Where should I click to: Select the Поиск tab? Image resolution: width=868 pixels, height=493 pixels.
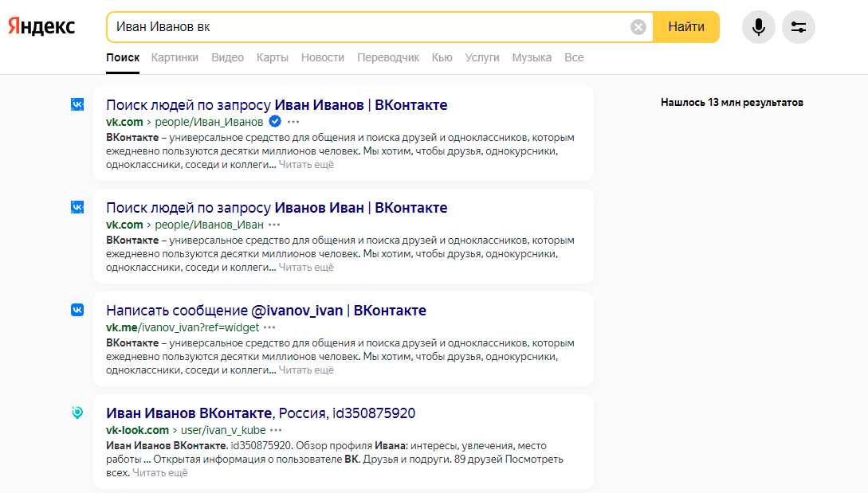(x=123, y=57)
